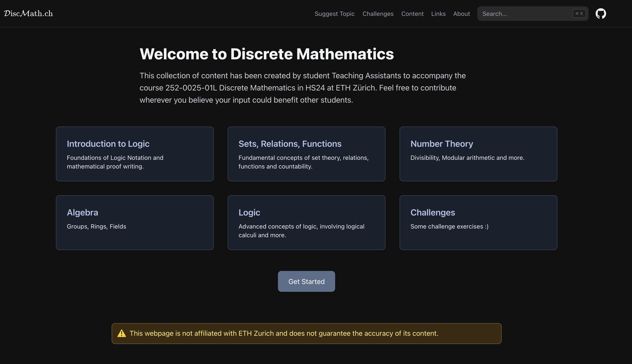Open the Content nav item
The image size is (632, 364).
pos(412,14)
